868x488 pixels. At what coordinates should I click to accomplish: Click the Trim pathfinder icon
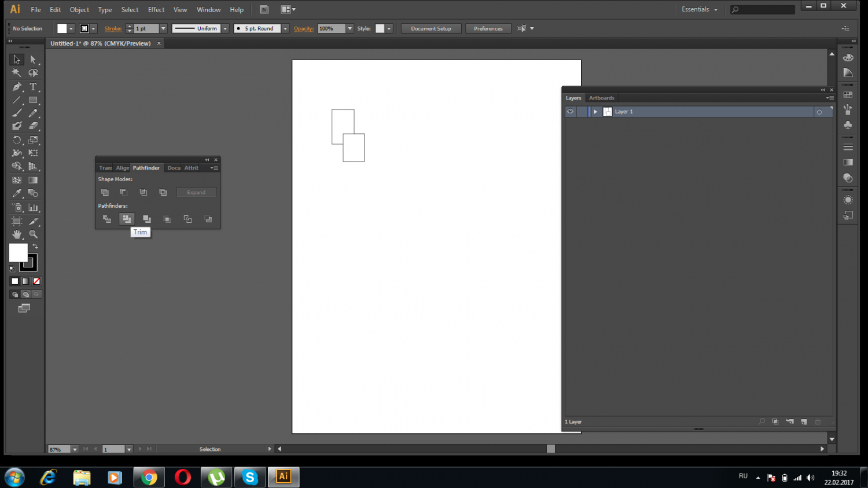127,219
